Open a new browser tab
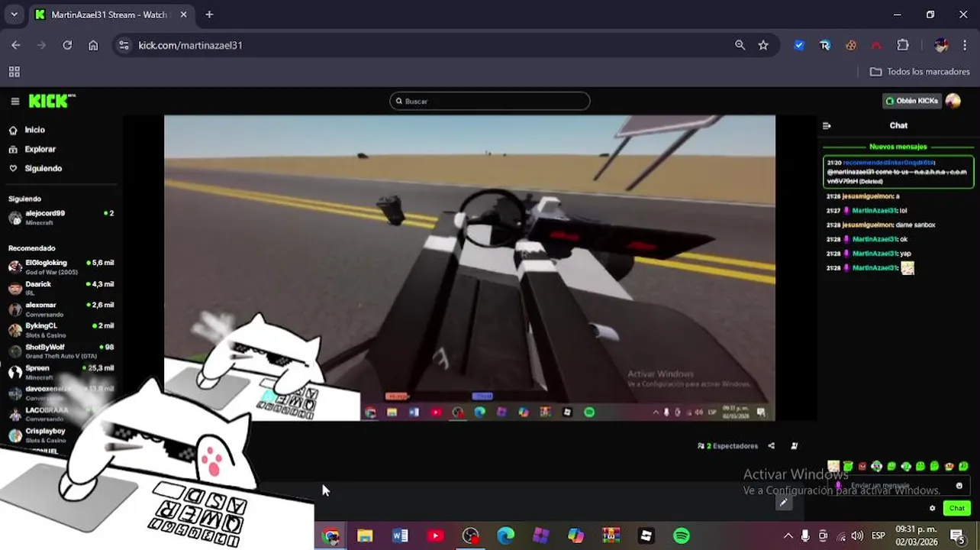This screenshot has width=980, height=550. [209, 15]
